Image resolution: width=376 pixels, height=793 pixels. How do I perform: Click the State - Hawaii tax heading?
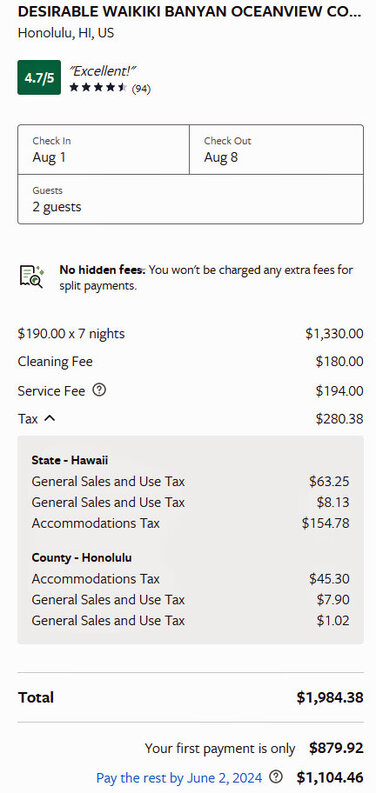tap(70, 460)
